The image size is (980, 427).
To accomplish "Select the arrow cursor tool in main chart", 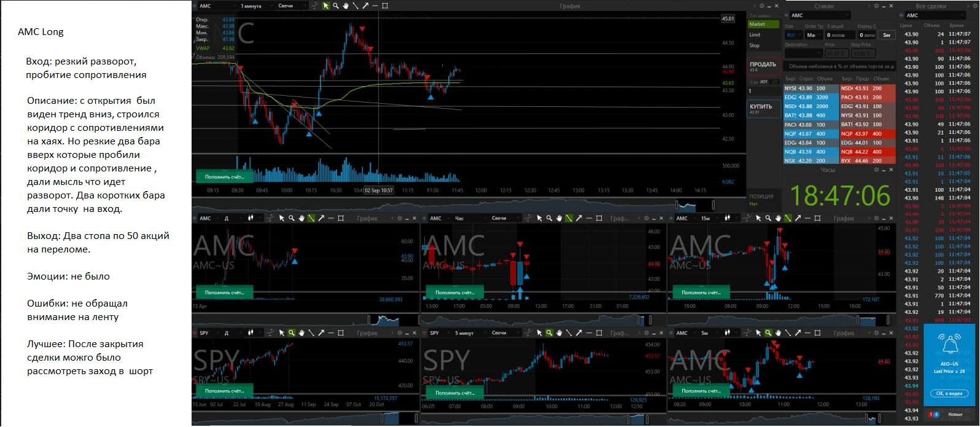I will [326, 6].
